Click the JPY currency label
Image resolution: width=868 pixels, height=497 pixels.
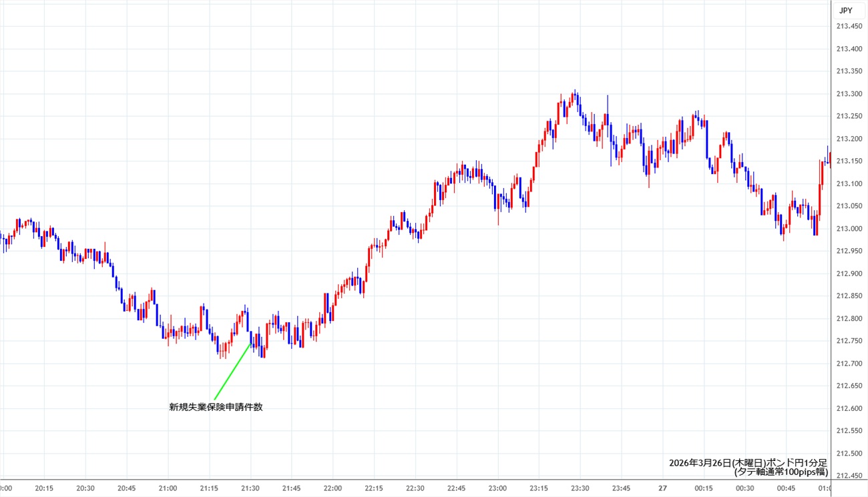[x=845, y=11]
